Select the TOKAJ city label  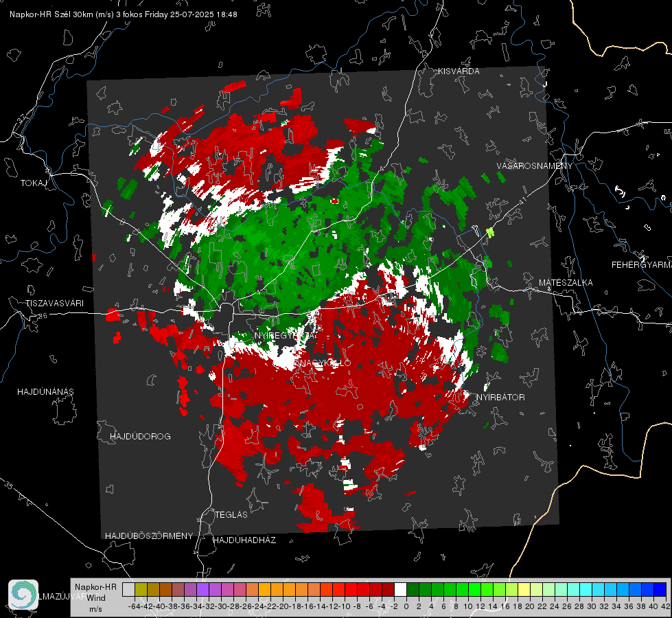pyautogui.click(x=34, y=183)
